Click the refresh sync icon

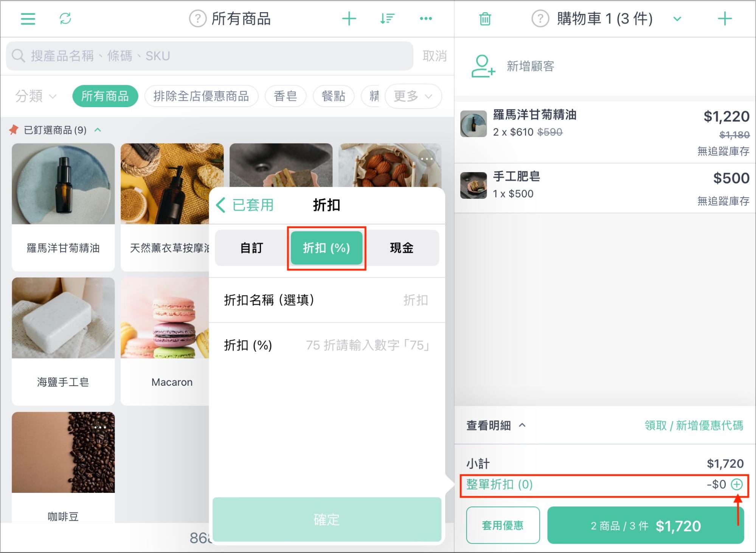click(65, 19)
